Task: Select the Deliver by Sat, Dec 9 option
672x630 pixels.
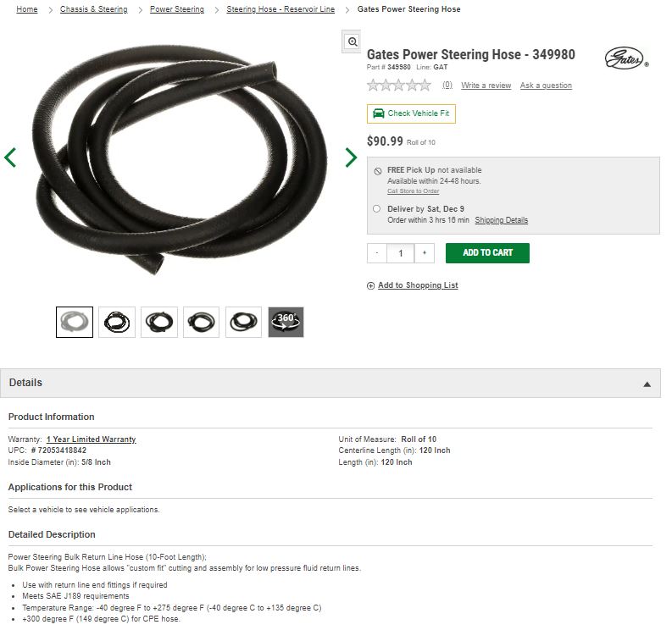Action: [x=376, y=208]
